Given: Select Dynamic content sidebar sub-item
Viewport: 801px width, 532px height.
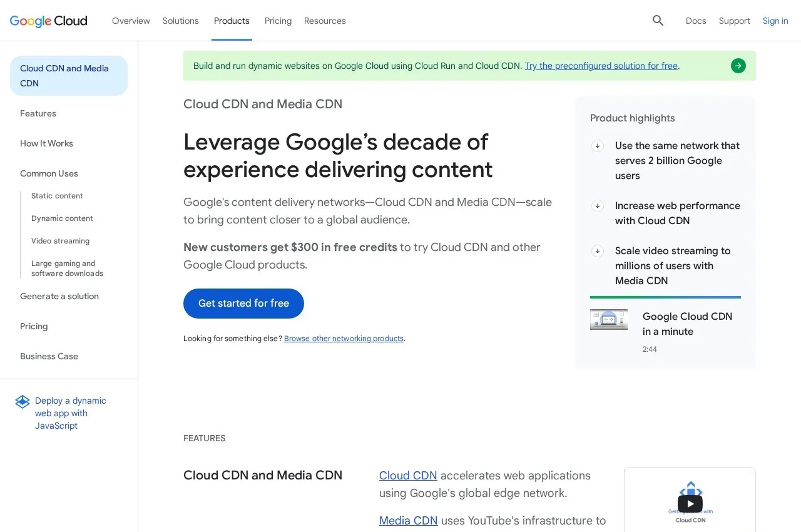Looking at the screenshot, I should click(x=62, y=218).
